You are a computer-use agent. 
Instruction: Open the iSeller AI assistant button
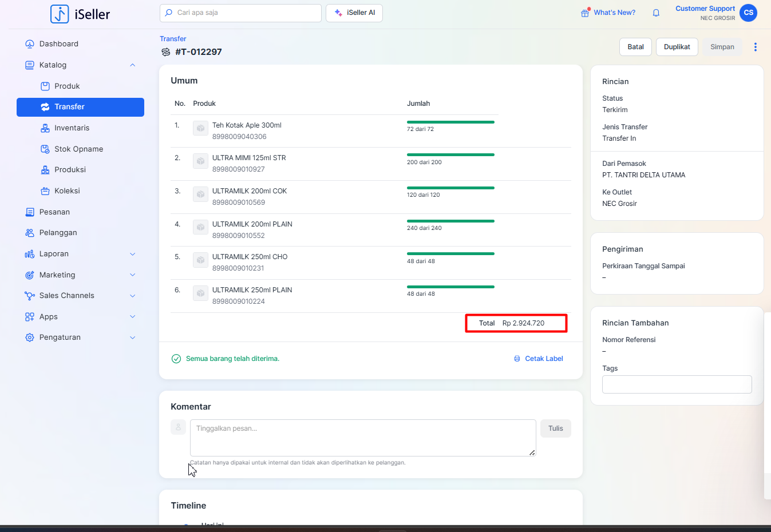(x=354, y=13)
